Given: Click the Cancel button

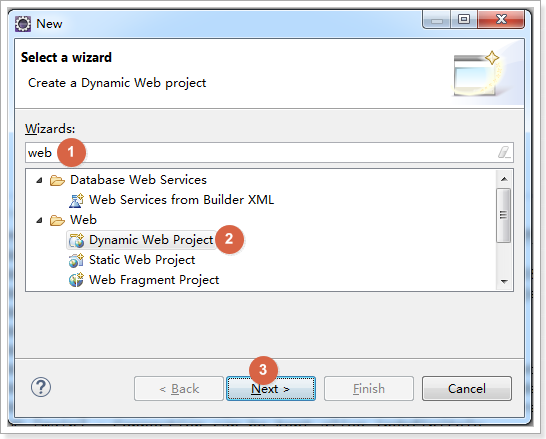Looking at the screenshot, I should (x=467, y=389).
